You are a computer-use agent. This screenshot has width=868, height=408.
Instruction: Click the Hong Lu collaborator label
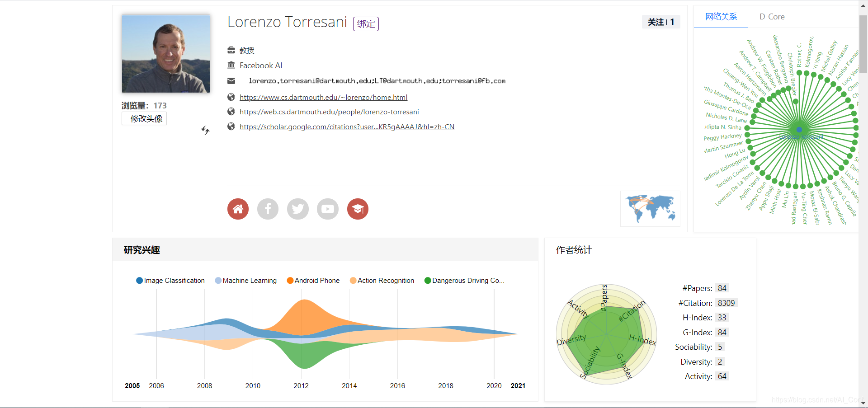[734, 153]
